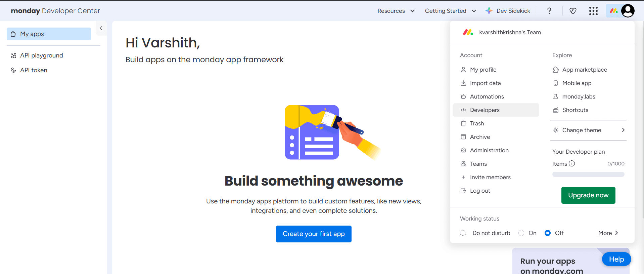Click the Your Developer plan label
This screenshot has width=644, height=274.
579,152
